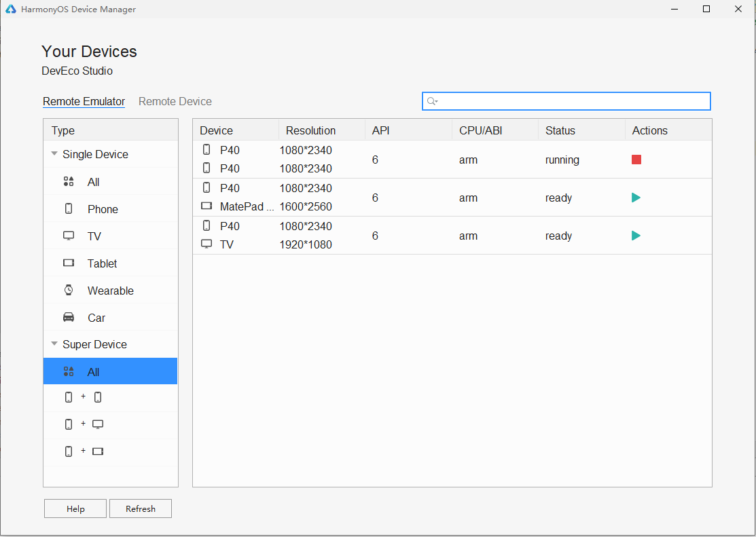Collapse the Single Device section

tap(54, 154)
